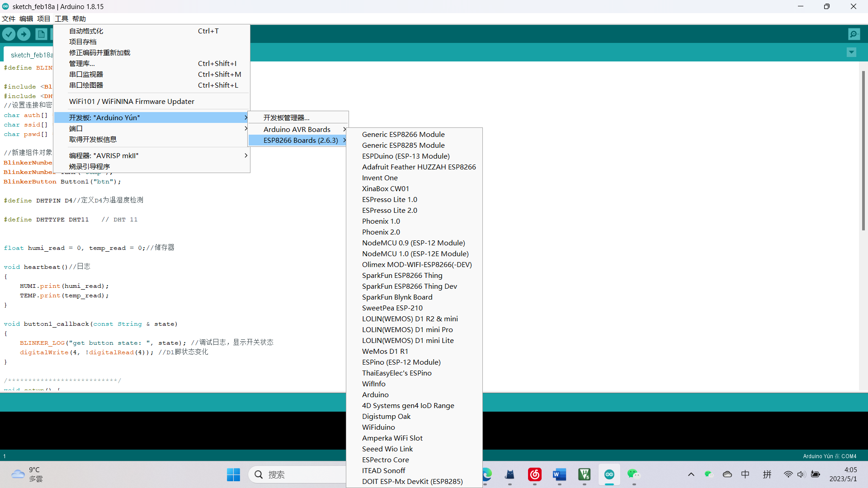
Task: Click the WeChat taskbar icon
Action: (x=633, y=474)
